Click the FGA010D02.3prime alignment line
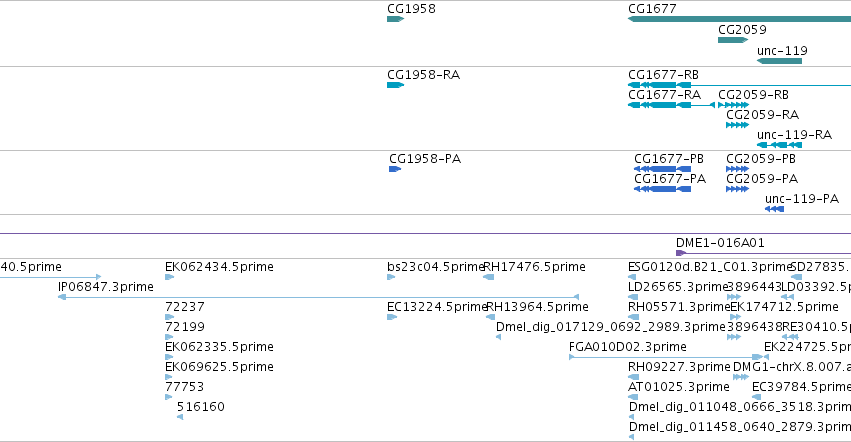 tap(665, 357)
